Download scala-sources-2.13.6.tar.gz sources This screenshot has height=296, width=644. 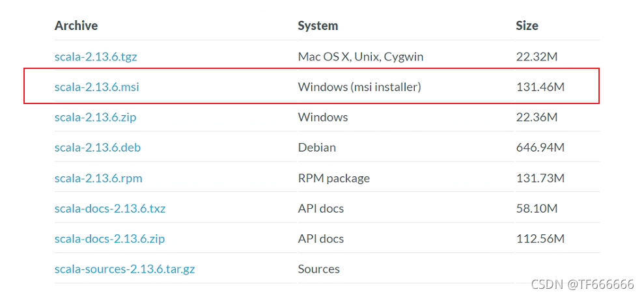click(x=124, y=269)
